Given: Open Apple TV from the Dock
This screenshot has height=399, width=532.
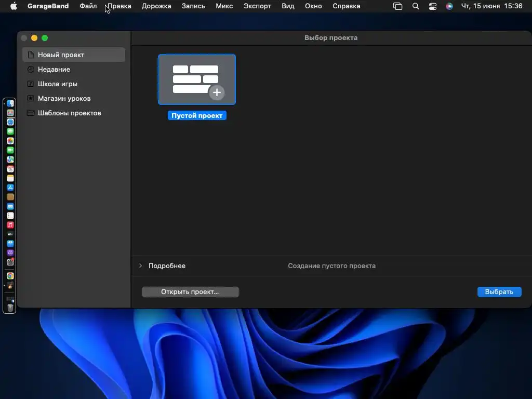Looking at the screenshot, I should pos(10,234).
